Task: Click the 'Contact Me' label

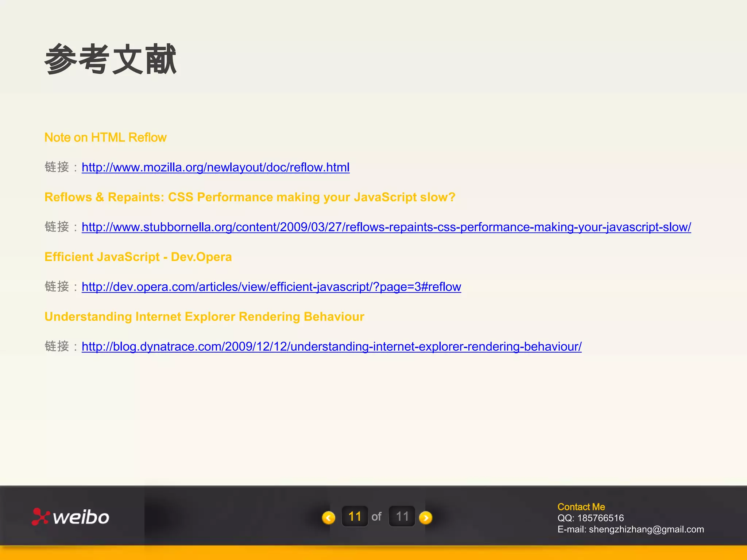Action: coord(581,507)
